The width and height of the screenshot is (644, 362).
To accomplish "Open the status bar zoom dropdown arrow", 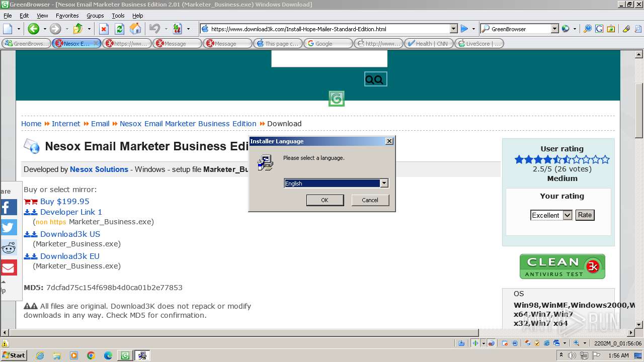I will point(585,343).
